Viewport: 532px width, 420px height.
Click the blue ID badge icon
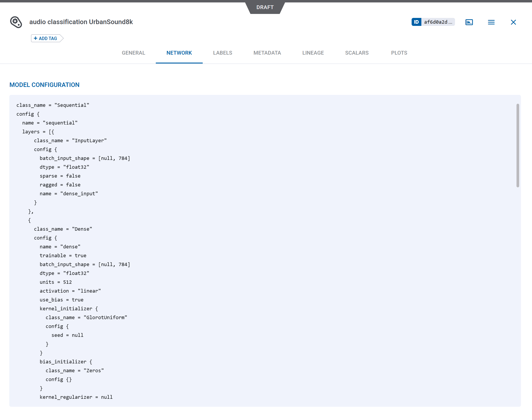point(416,22)
